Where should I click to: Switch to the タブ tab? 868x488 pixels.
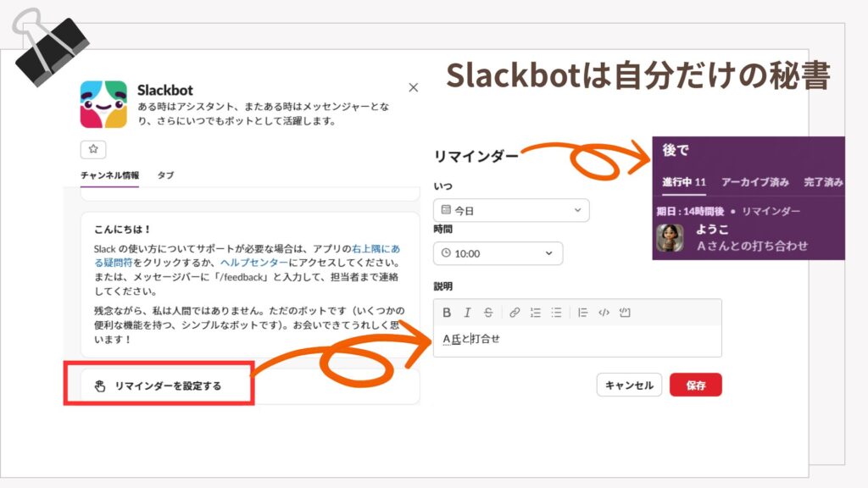pyautogui.click(x=165, y=175)
